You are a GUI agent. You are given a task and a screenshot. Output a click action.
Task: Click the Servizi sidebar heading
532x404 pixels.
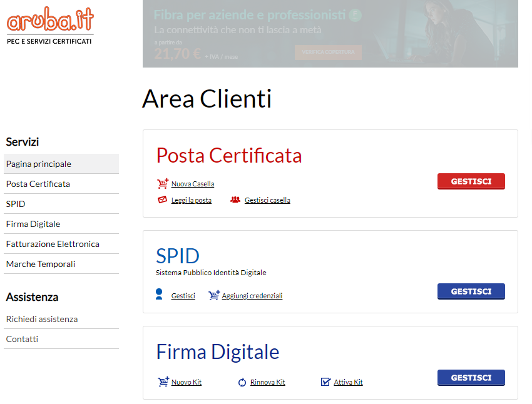click(23, 142)
